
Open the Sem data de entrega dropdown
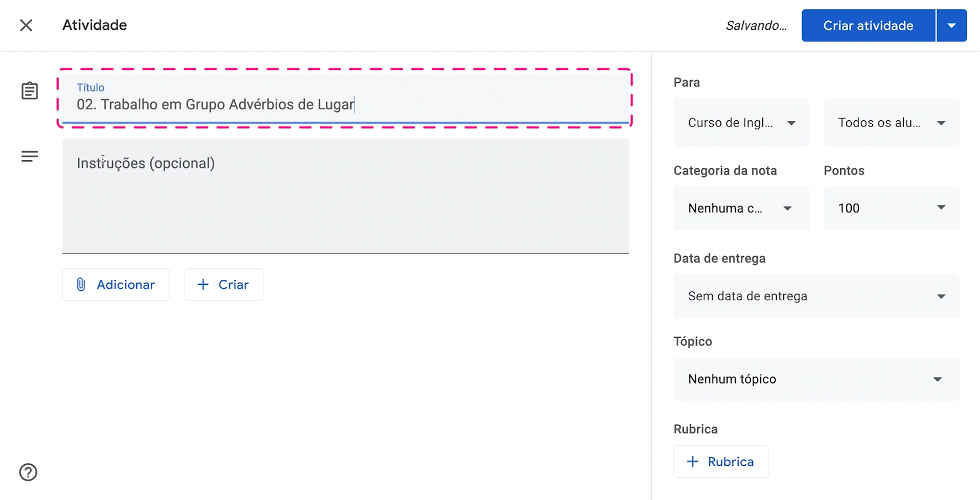[x=816, y=296]
